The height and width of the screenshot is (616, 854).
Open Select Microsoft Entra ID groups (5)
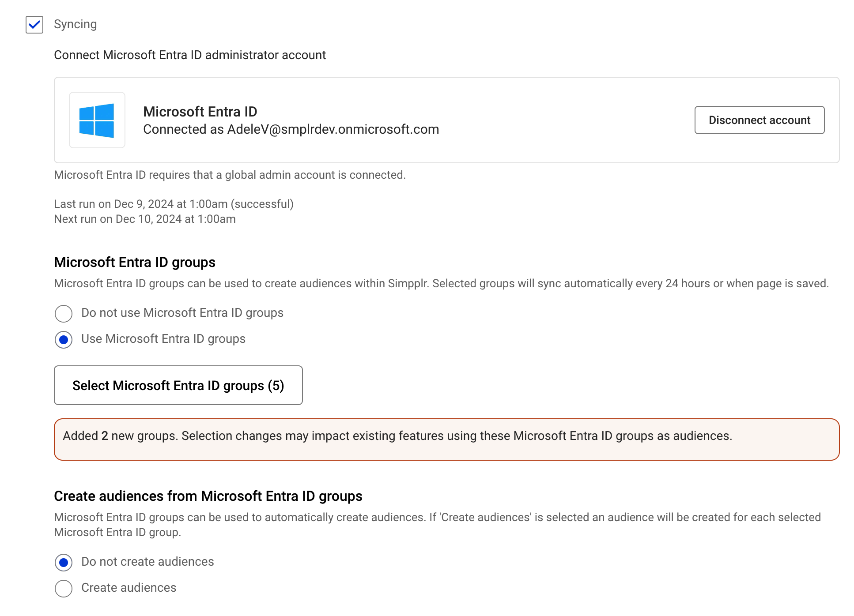click(178, 385)
